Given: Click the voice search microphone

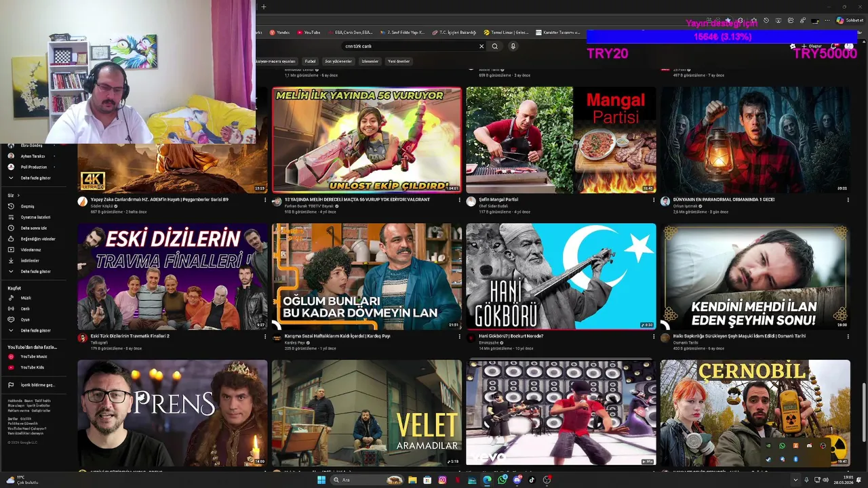Looking at the screenshot, I should tap(513, 46).
